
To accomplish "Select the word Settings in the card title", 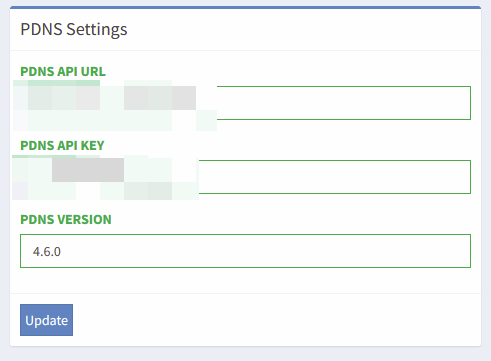I will 97,29.
